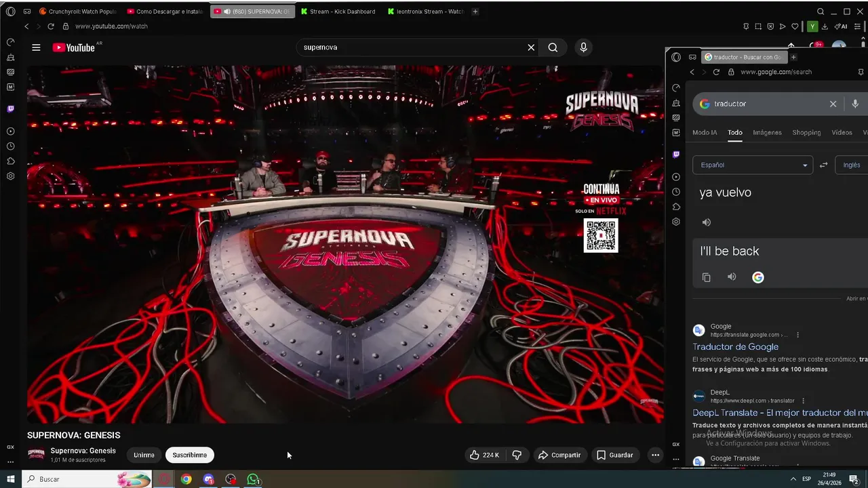Open history clock icon in main sidebar
868x488 pixels.
point(10,146)
